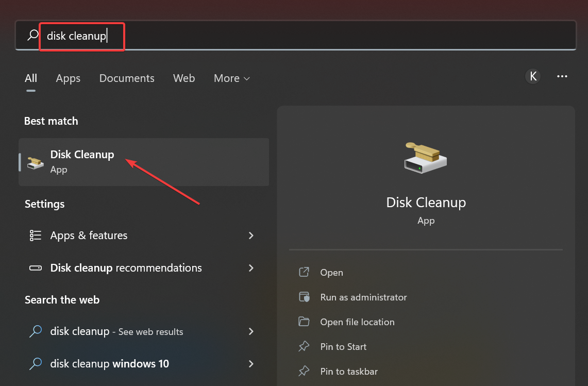This screenshot has height=386, width=588.
Task: Switch to the Documents tab
Action: (x=127, y=78)
